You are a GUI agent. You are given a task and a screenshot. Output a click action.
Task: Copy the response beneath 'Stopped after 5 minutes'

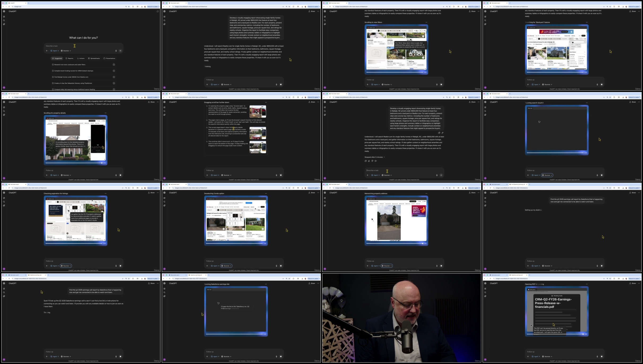point(366,161)
